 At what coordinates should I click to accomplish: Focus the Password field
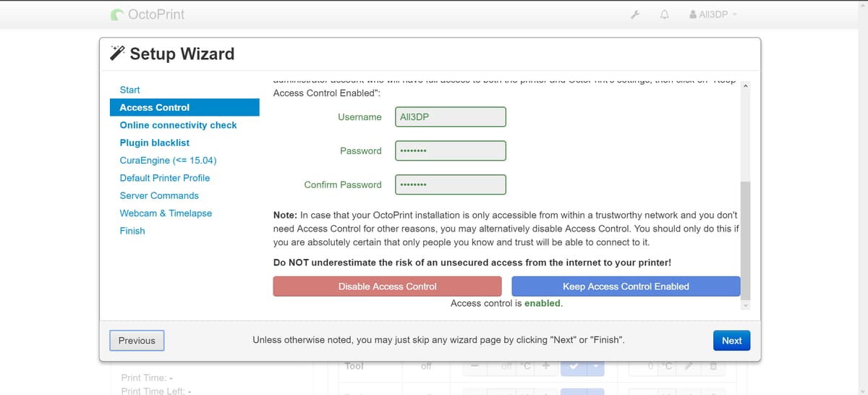click(x=451, y=150)
